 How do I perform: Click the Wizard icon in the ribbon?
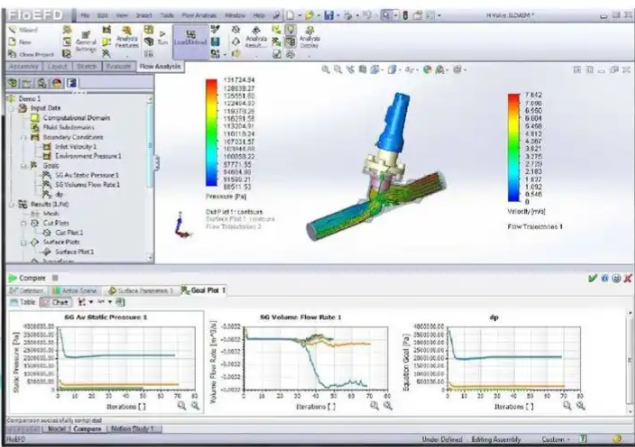[17, 31]
